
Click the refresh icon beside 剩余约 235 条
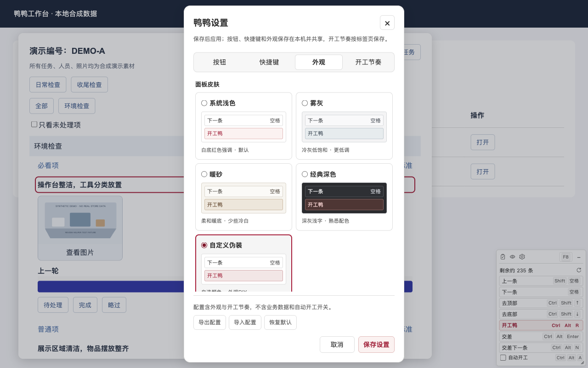tap(579, 270)
